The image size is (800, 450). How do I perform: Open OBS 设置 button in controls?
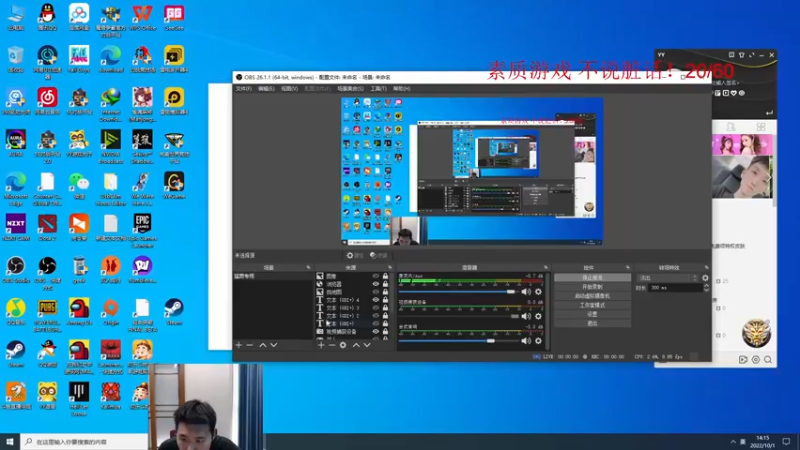coord(592,314)
